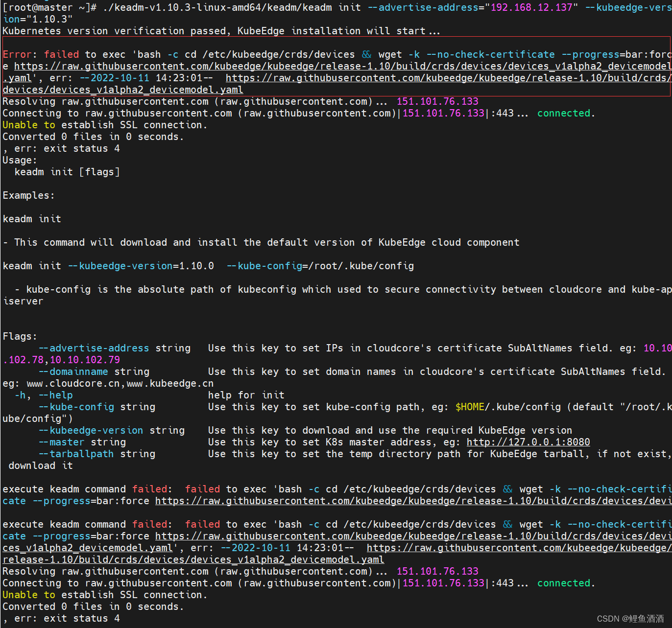Click the full --no-check-certificate option text
Viewport: 672px width, 628px height.
[x=491, y=54]
